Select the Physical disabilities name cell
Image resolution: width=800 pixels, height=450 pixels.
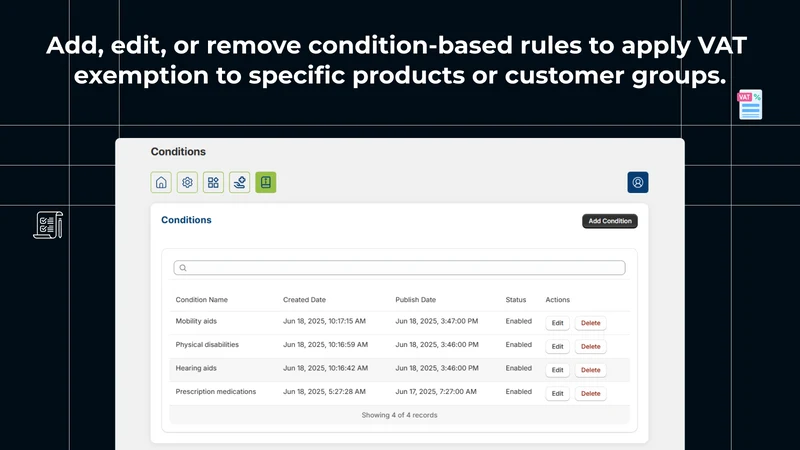[x=207, y=344]
